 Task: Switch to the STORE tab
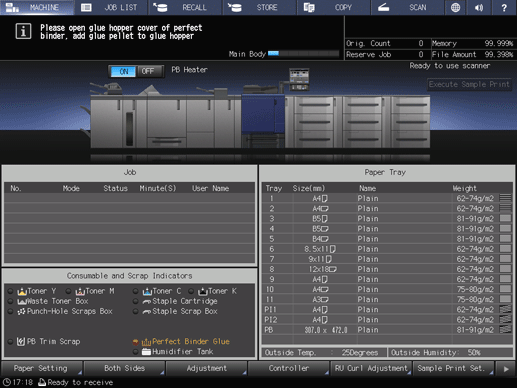coord(260,7)
